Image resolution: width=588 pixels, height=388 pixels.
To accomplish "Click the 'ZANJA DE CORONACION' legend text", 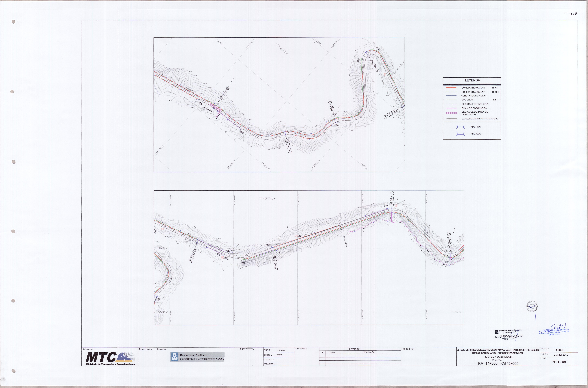I will [474, 108].
